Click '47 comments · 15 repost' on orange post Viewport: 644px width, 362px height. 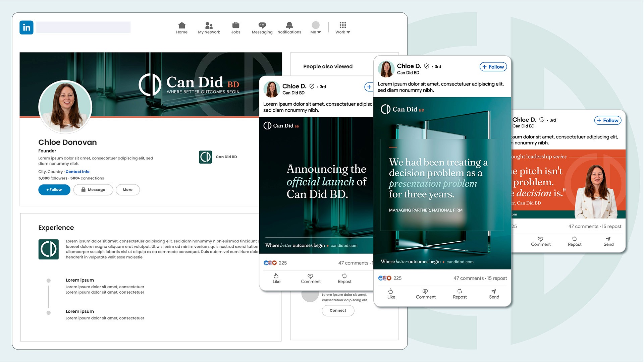click(595, 227)
